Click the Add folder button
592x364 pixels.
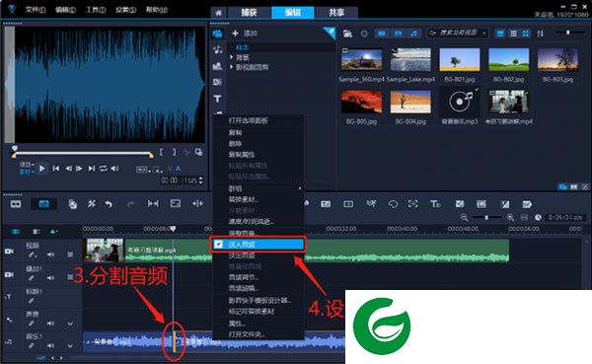tap(245, 34)
